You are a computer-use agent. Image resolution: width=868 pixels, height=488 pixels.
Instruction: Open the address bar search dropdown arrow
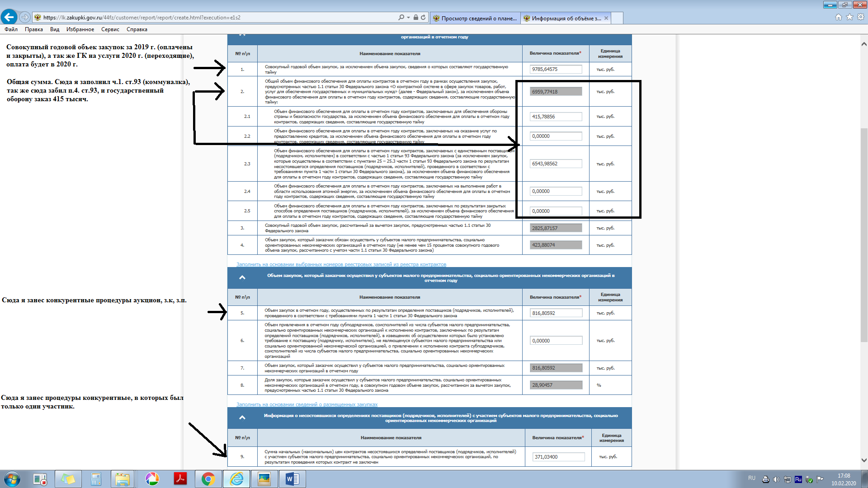pyautogui.click(x=409, y=18)
